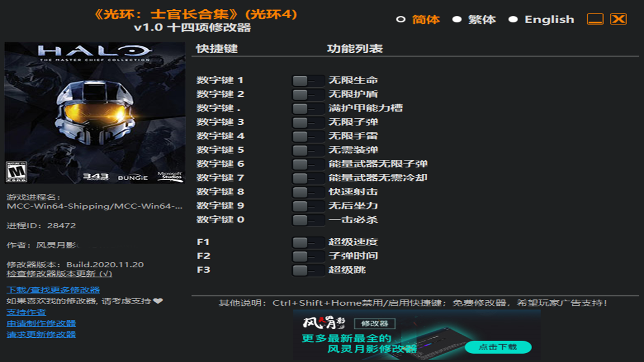Select 繁体 language radio button
644x362 pixels.
pos(457,19)
